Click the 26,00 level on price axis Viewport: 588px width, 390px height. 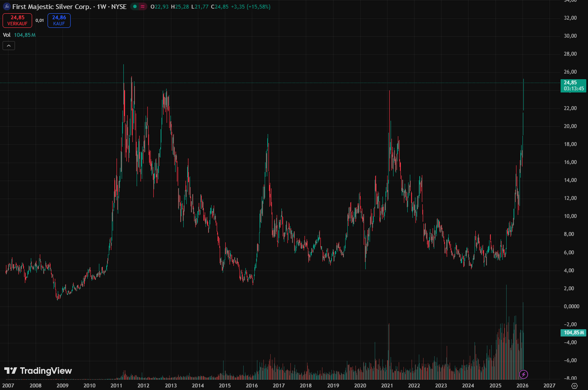(x=569, y=72)
